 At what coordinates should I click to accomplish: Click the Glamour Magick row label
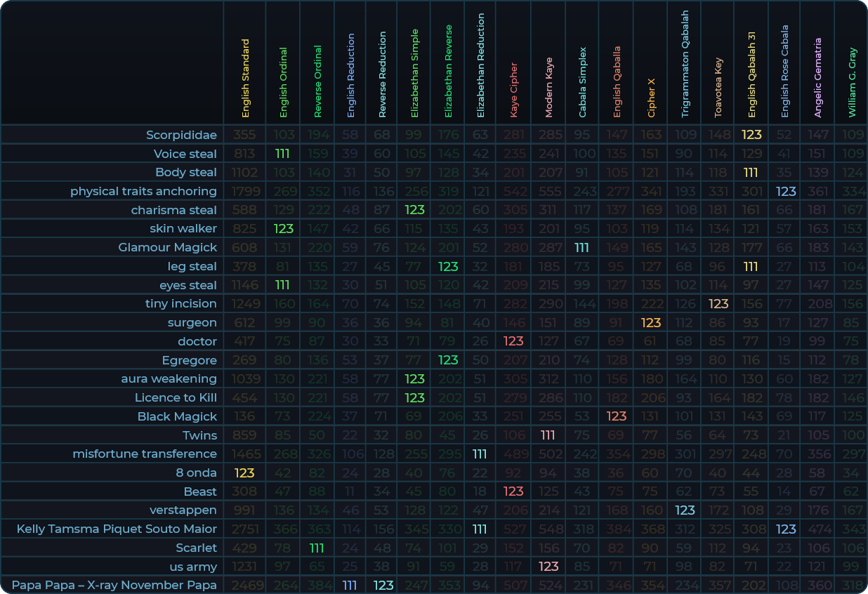(x=167, y=247)
